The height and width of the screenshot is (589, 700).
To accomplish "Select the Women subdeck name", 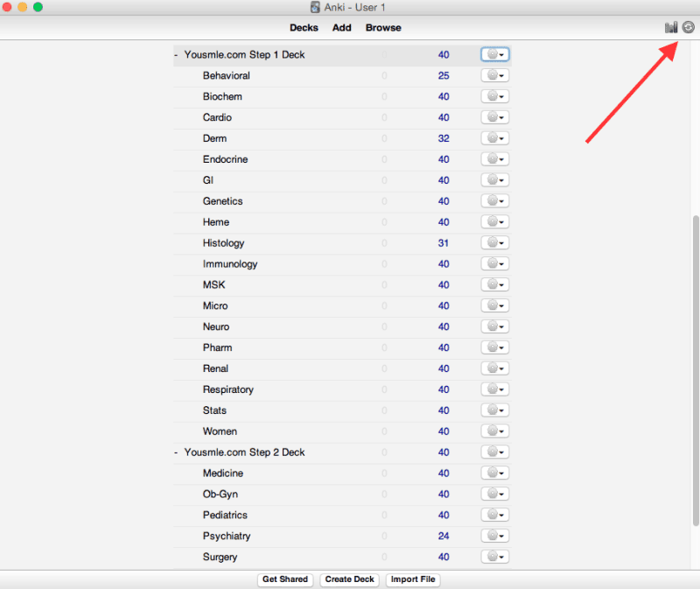I will click(x=220, y=431).
